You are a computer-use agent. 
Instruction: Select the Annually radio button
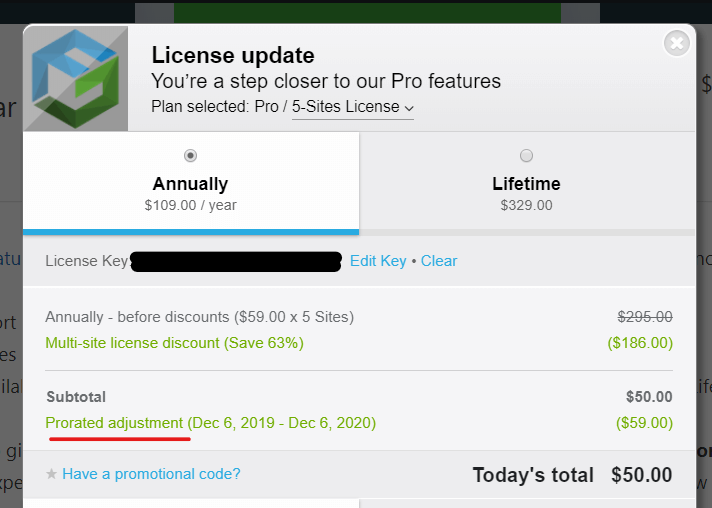click(190, 156)
